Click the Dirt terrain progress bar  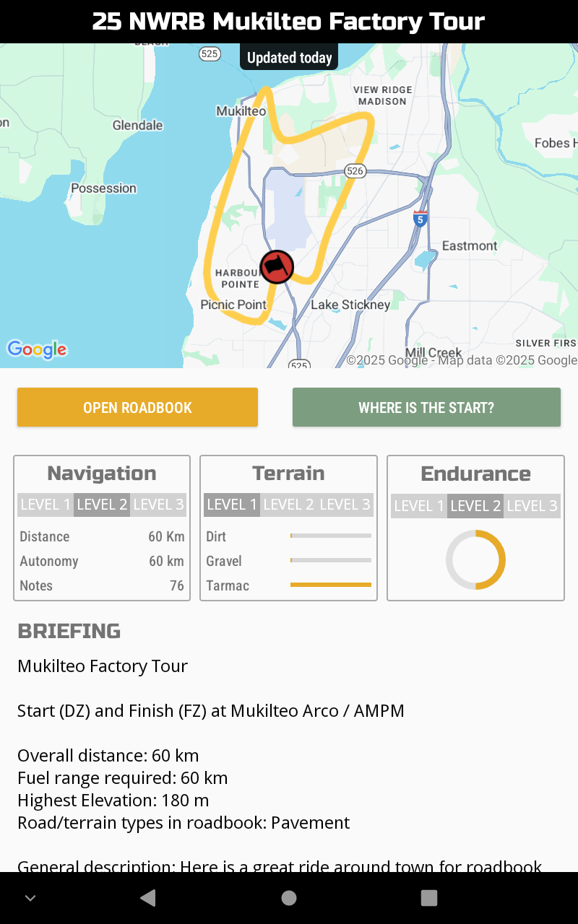click(x=331, y=536)
